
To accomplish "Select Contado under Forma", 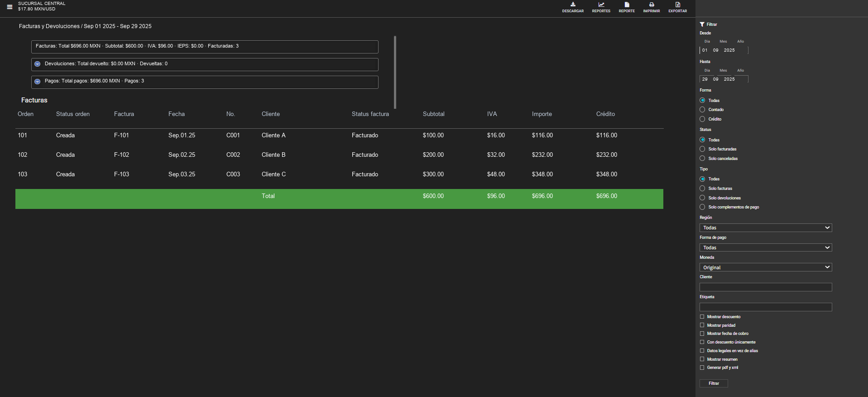I will (702, 110).
